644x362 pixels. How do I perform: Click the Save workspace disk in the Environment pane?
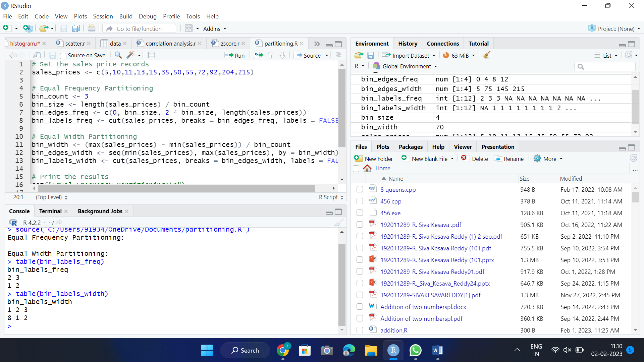click(371, 55)
